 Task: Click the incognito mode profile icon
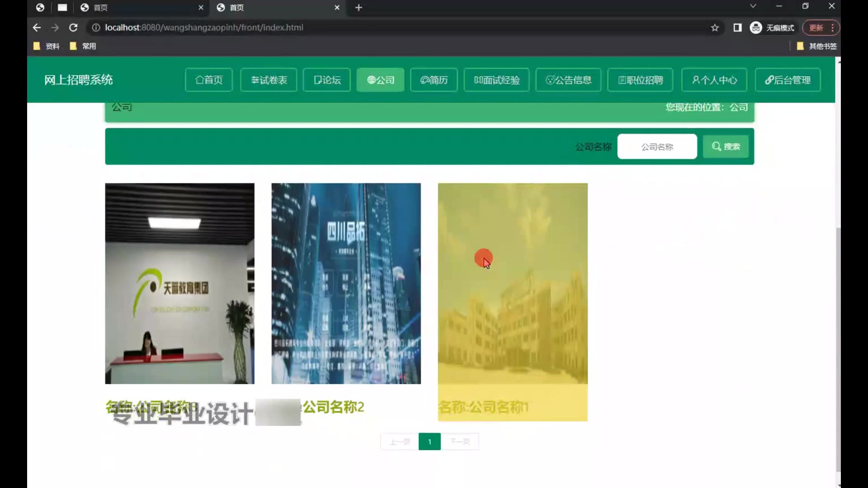[756, 28]
